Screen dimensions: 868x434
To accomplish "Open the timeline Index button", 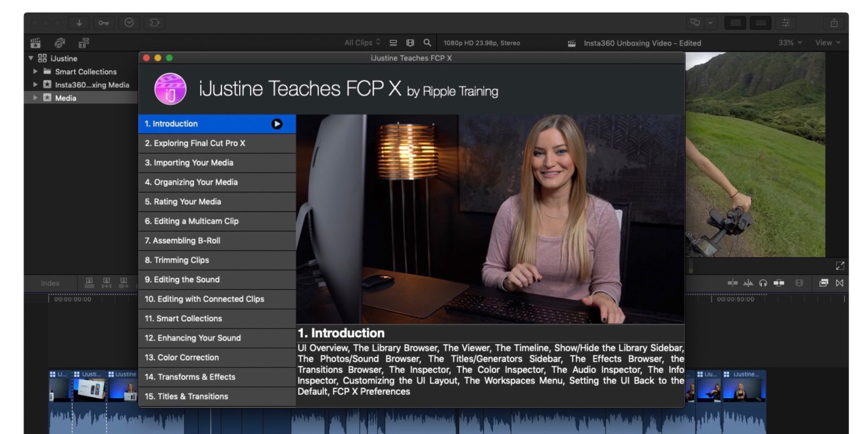I will pyautogui.click(x=50, y=283).
